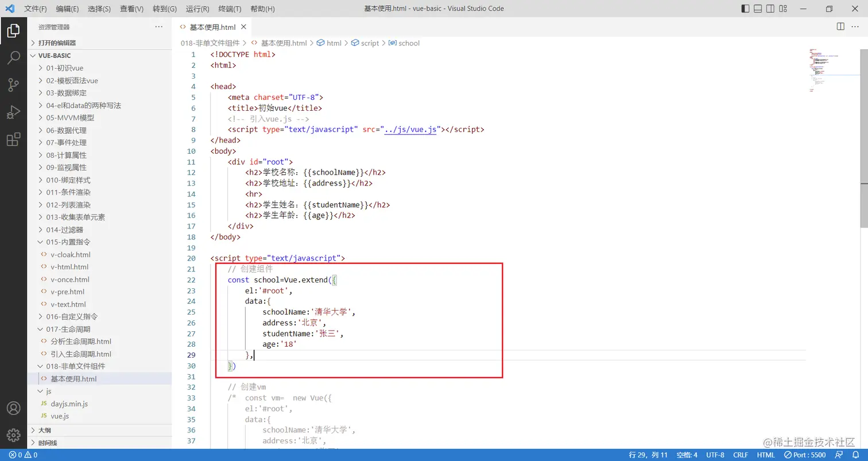The width and height of the screenshot is (868, 461).
Task: Open v-text.html file
Action: coord(68,304)
